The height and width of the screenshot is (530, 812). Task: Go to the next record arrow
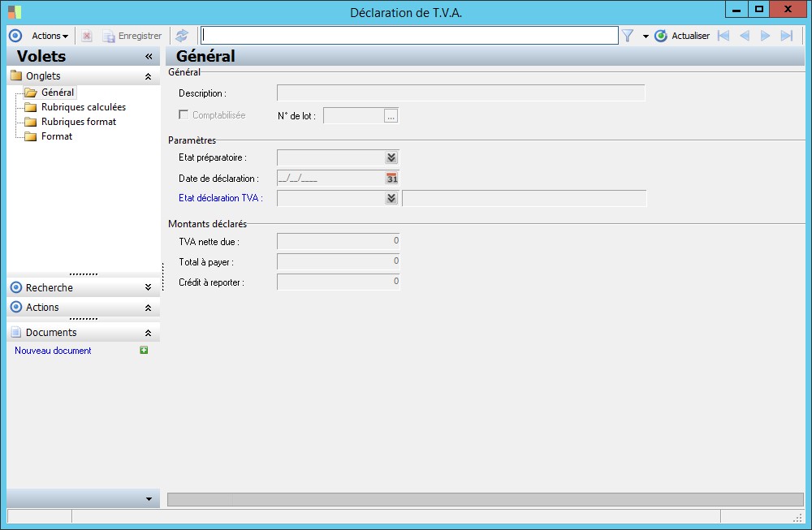(766, 36)
